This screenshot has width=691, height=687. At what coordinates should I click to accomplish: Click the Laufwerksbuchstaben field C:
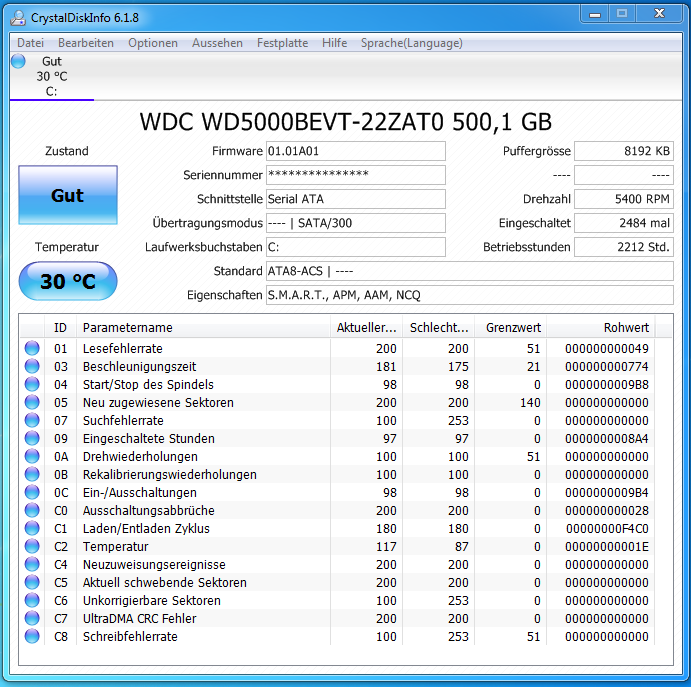pos(356,247)
